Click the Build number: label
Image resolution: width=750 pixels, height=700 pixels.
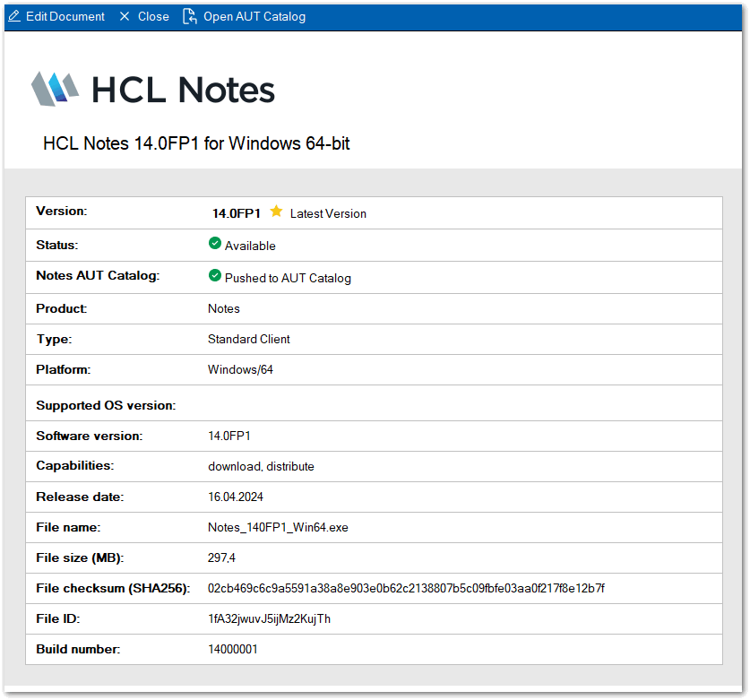[79, 649]
